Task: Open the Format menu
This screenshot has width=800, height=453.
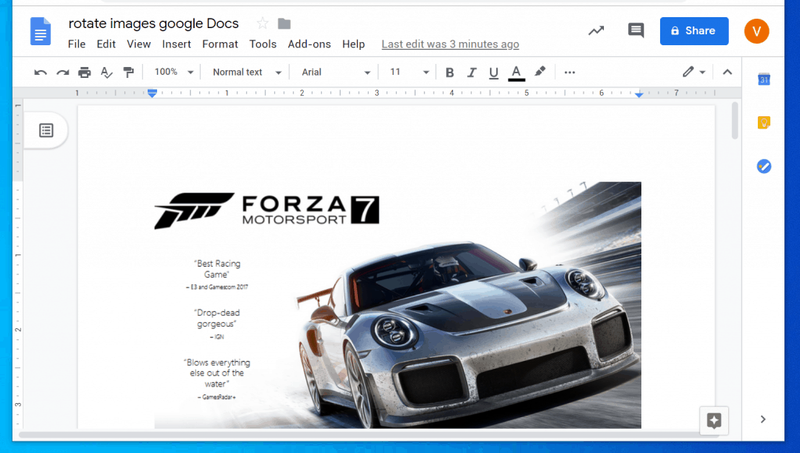Action: (220, 44)
